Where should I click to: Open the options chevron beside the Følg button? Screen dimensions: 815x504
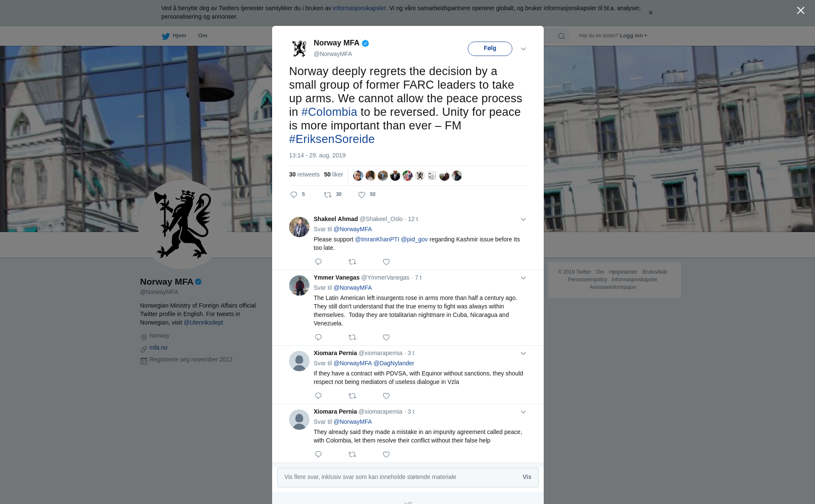(523, 49)
